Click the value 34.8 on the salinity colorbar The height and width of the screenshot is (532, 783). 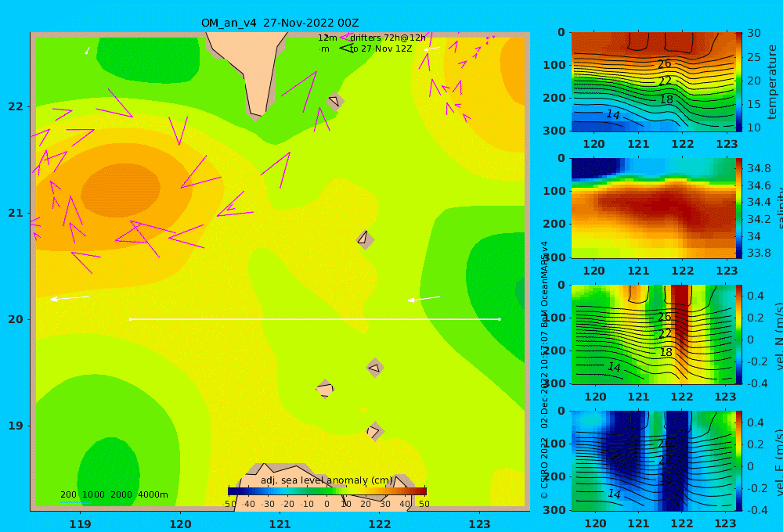[759, 168]
